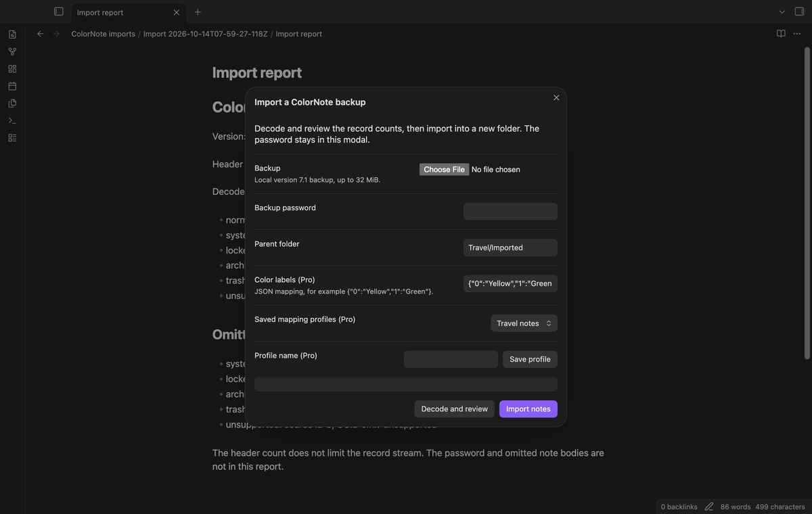Focus the Backup password field
This screenshot has width=812, height=514.
(x=510, y=212)
